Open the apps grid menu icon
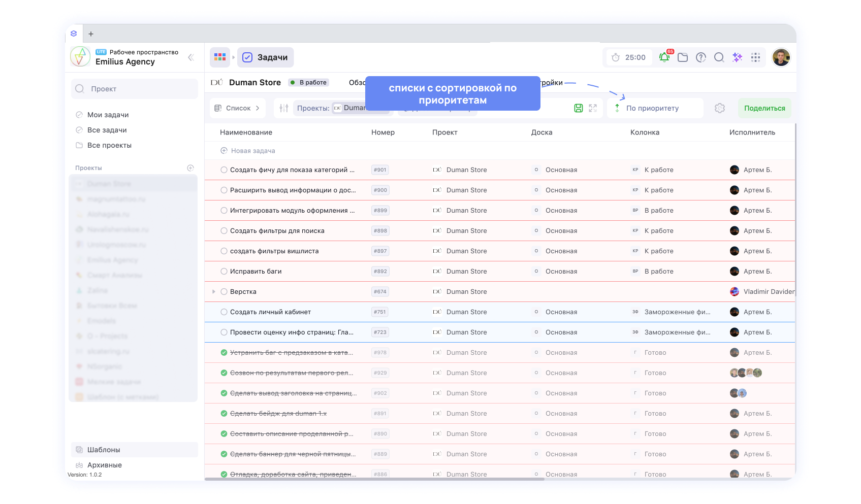Viewport: 861px width, 504px height. coord(755,57)
